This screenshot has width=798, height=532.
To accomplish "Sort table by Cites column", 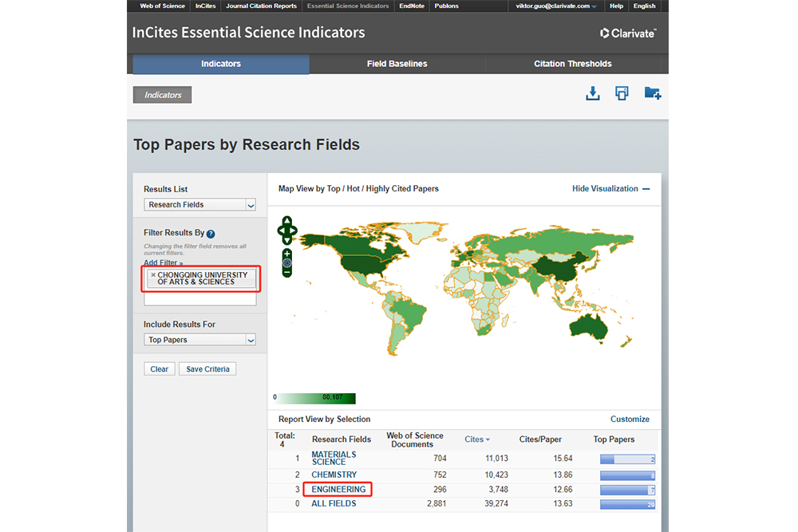I will click(476, 439).
